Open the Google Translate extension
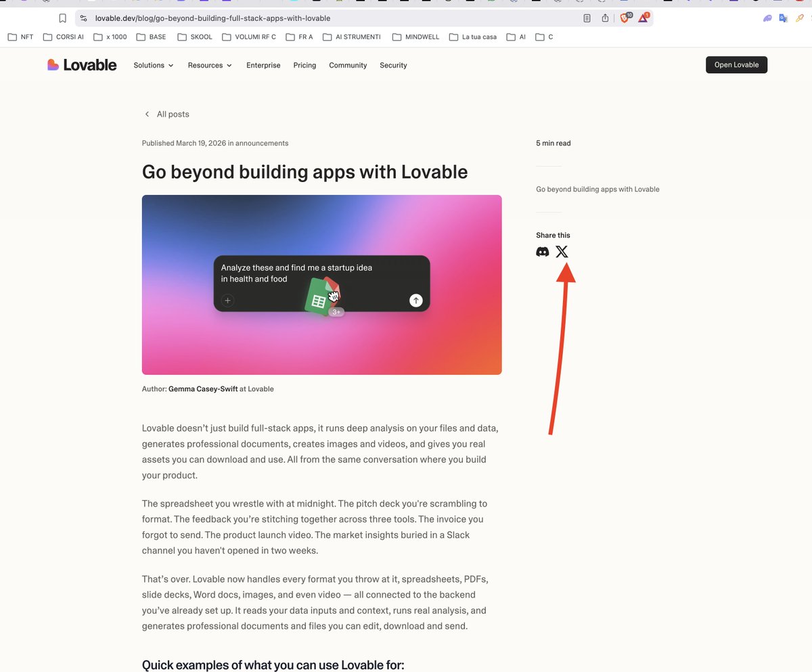 (x=784, y=18)
